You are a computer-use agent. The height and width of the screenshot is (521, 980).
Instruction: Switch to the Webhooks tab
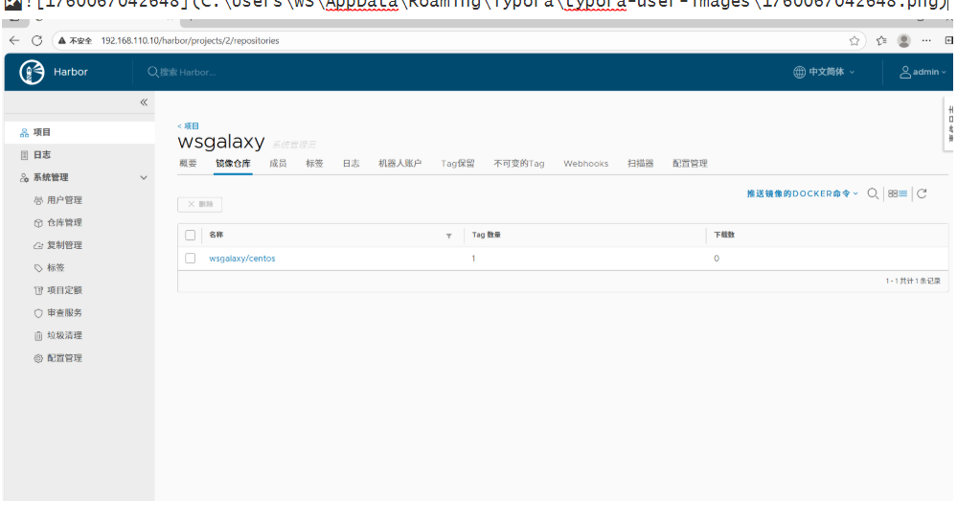click(585, 164)
